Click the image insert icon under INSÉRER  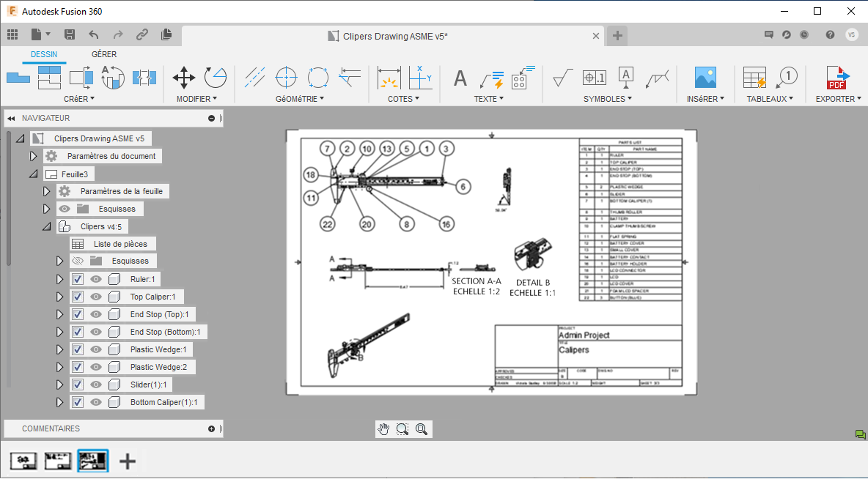point(705,78)
